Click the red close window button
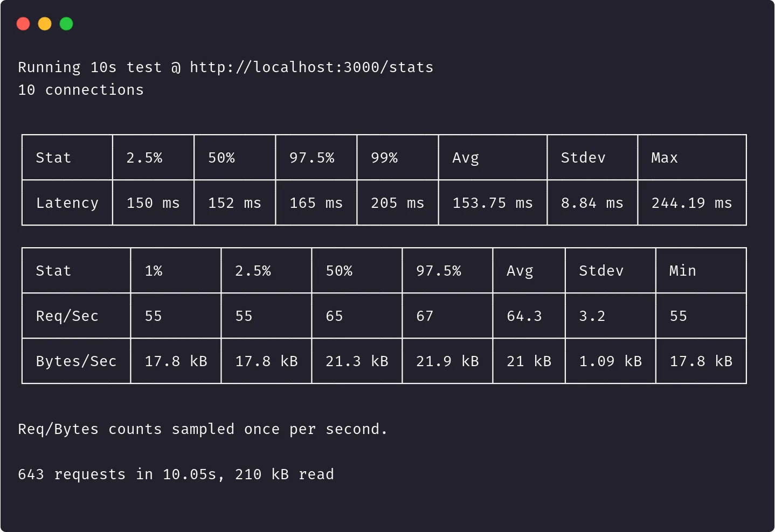Viewport: 775px width, 532px height. coord(23,24)
